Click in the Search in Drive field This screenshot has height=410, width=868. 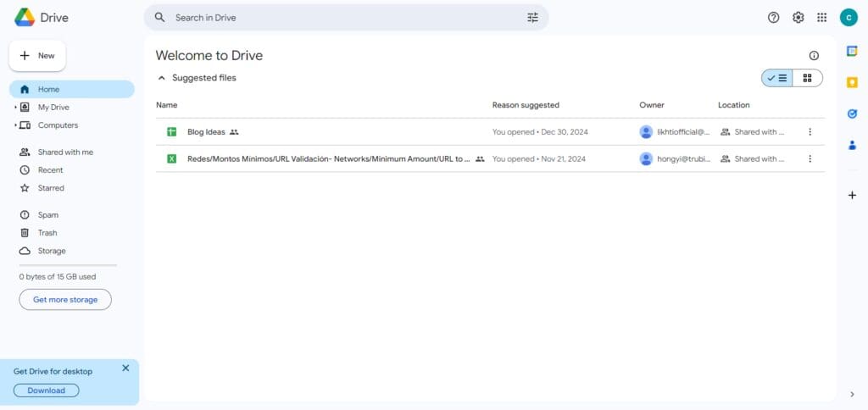[x=346, y=17]
